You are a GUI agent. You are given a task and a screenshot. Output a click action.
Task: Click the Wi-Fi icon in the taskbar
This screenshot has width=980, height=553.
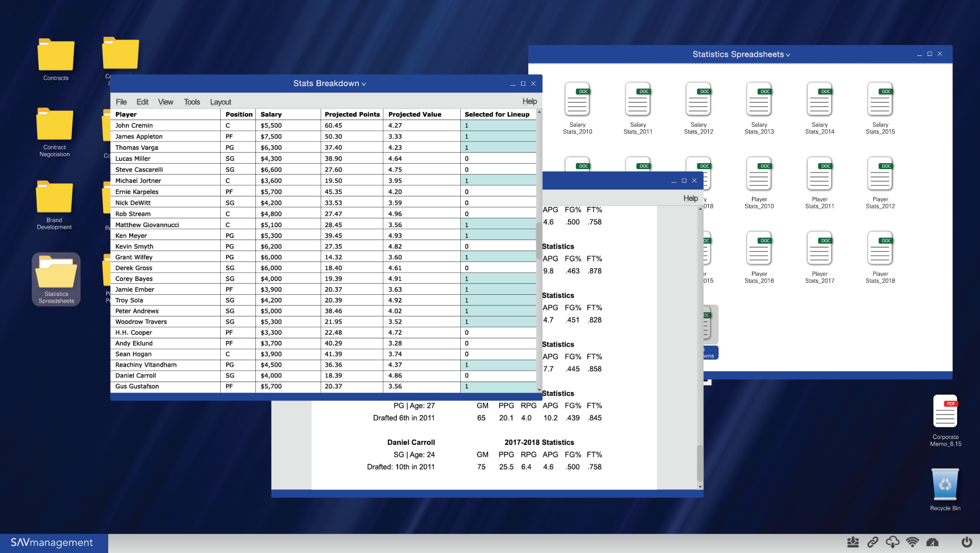(x=912, y=542)
